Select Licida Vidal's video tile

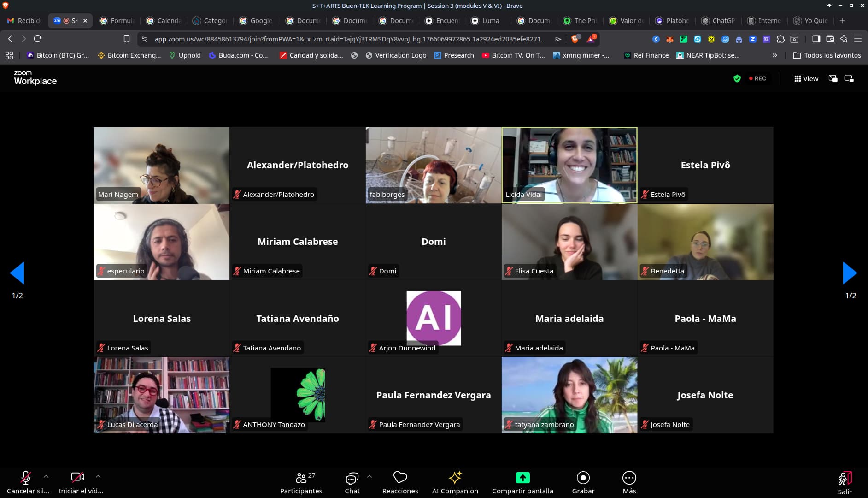coord(569,165)
